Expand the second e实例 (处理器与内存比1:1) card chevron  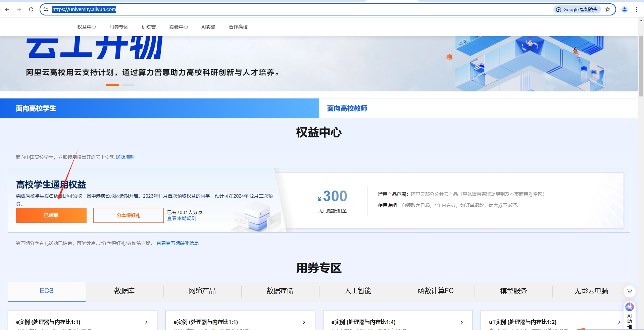pos(304,322)
